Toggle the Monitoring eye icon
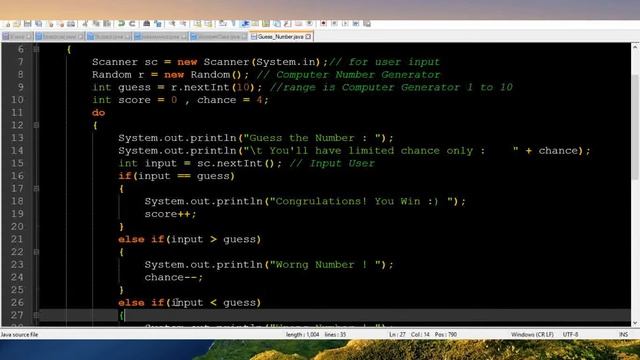The width and height of the screenshot is (640, 360). pyautogui.click(x=309, y=24)
